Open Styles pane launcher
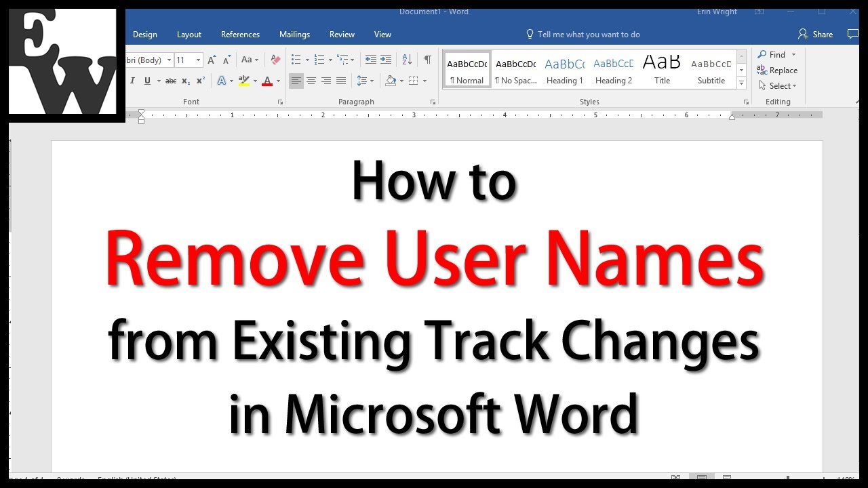Screen dimensions: 868x488 745,102
